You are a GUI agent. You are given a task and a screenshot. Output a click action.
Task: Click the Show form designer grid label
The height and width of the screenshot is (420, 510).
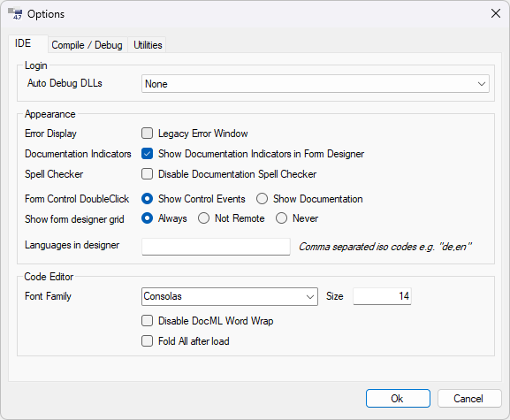coord(74,219)
